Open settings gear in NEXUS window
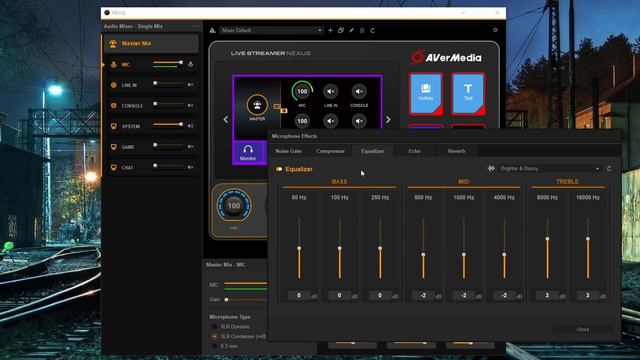The width and height of the screenshot is (640, 360). pos(495,30)
